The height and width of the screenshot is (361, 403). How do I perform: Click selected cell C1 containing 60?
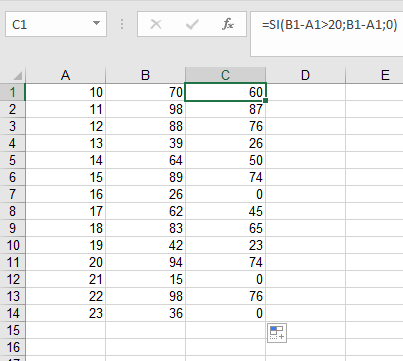[225, 92]
